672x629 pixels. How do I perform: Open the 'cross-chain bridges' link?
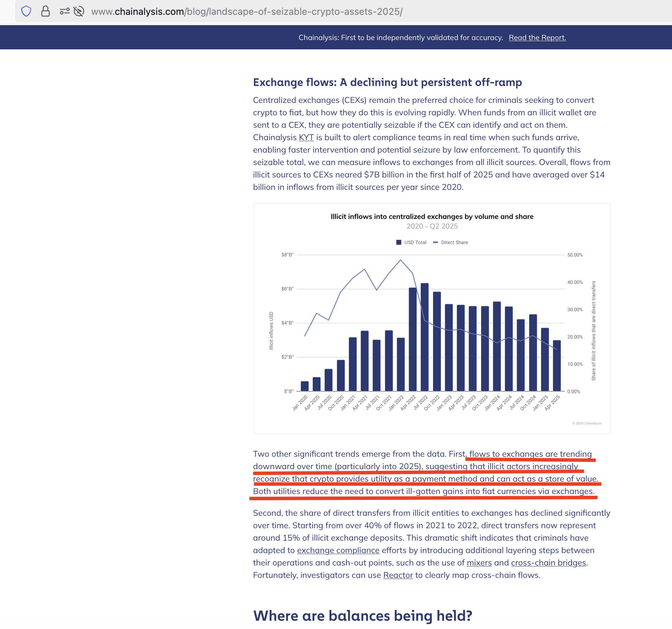tap(548, 563)
